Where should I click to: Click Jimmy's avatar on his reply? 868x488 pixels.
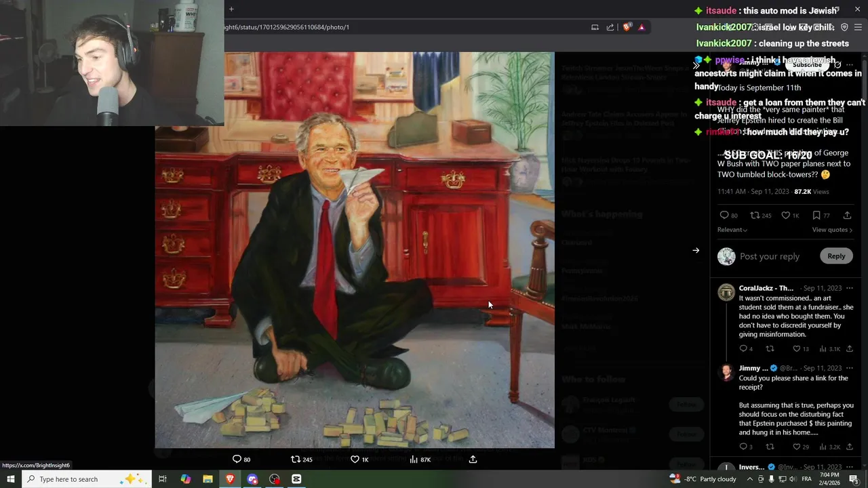point(726,372)
